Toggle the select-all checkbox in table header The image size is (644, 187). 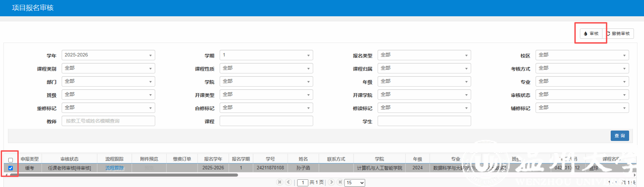point(10,160)
